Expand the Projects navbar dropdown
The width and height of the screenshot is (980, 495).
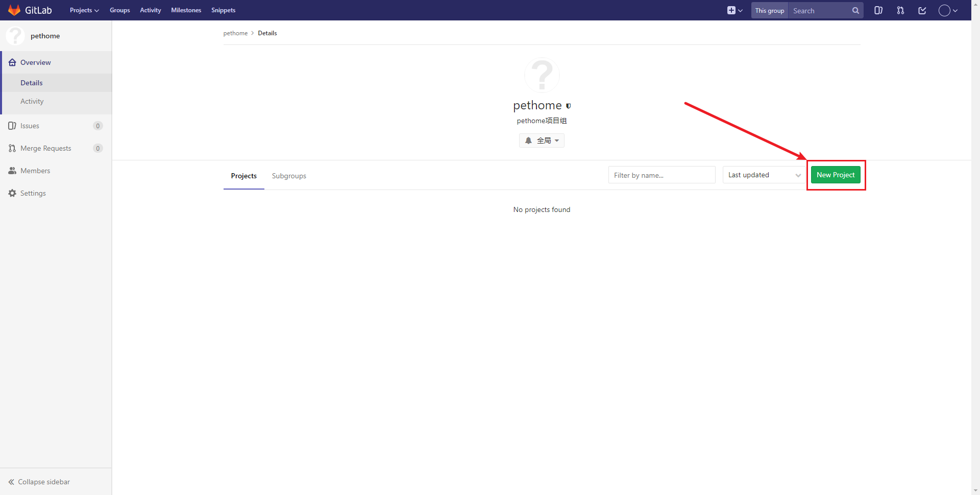tap(84, 10)
